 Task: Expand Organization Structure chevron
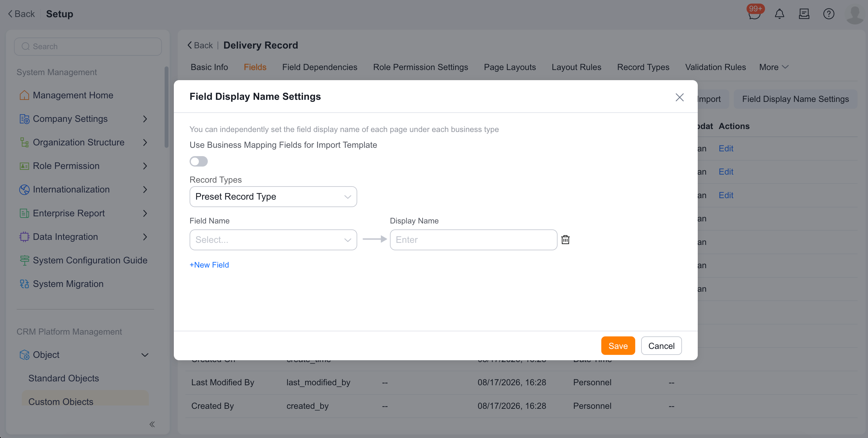point(145,143)
